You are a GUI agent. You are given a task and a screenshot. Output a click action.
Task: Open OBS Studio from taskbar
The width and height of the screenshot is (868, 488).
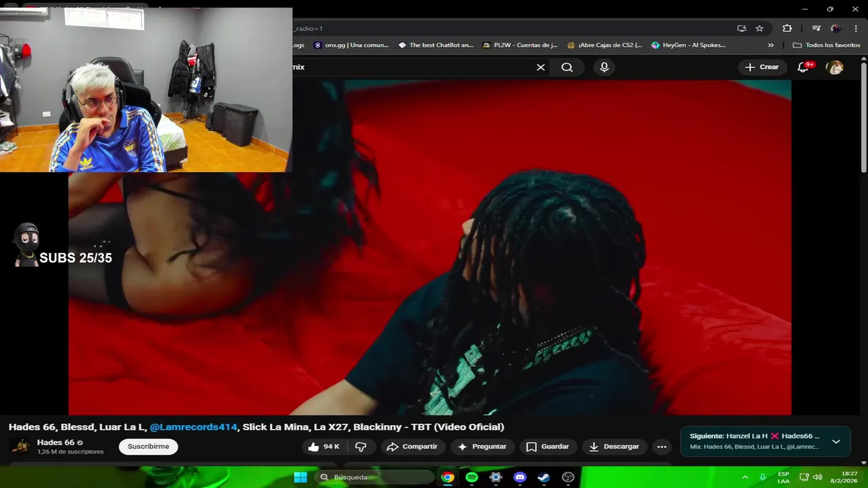[568, 477]
